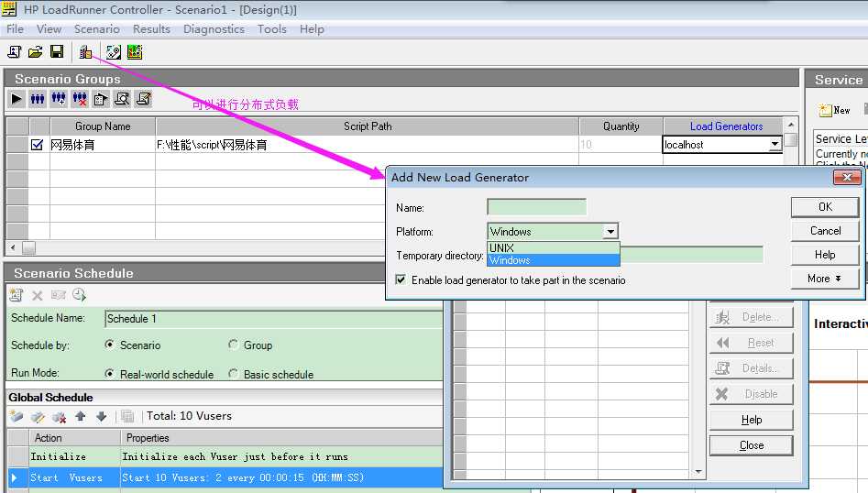Click the New Scenario toolbar icon
This screenshot has width=868, height=493.
tap(15, 52)
